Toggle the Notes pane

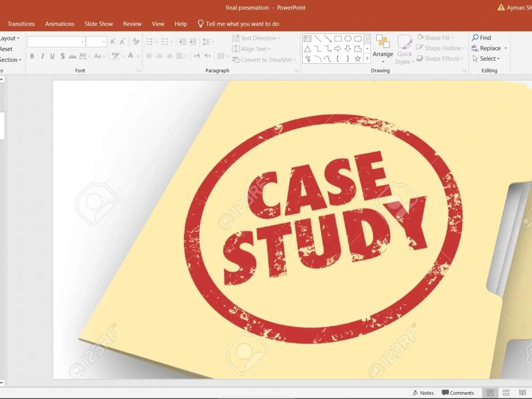pyautogui.click(x=423, y=393)
